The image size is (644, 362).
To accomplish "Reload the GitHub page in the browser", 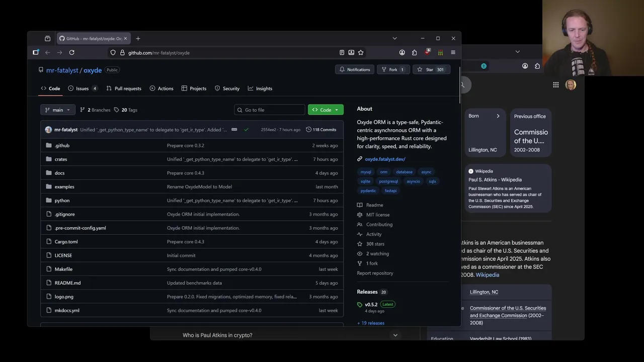I will pos(72,52).
